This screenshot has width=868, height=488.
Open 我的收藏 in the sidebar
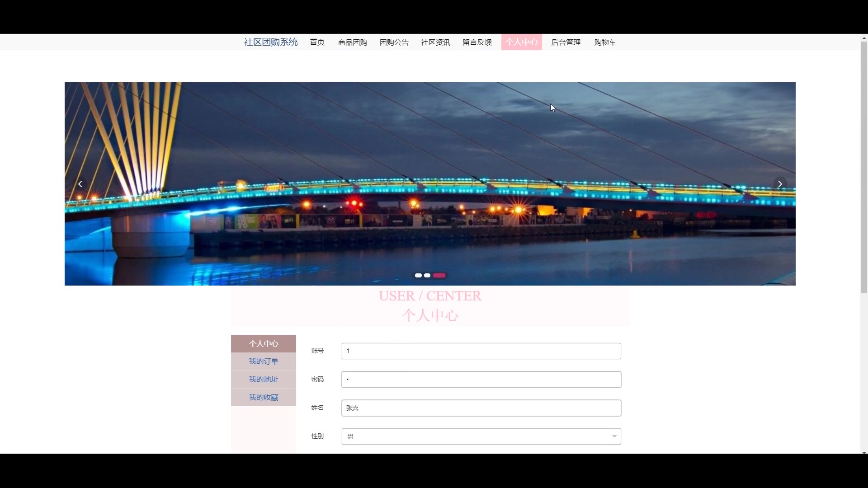coord(264,397)
